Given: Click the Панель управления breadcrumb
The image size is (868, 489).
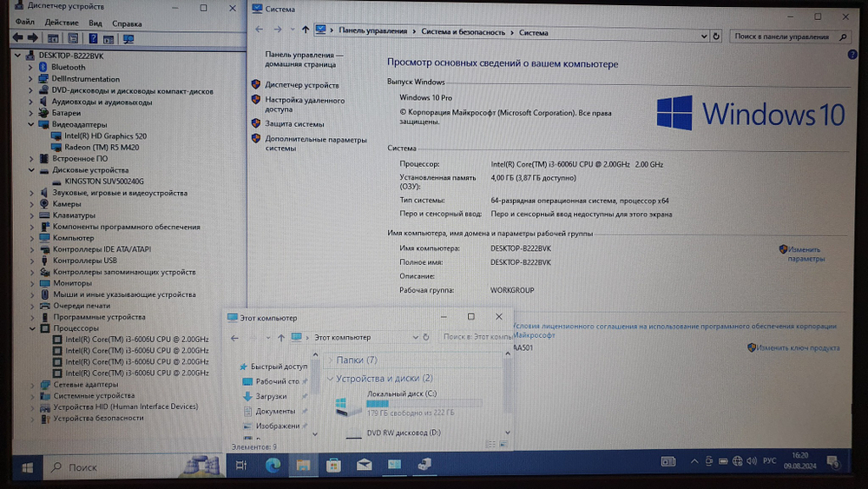Looking at the screenshot, I should tap(372, 31).
